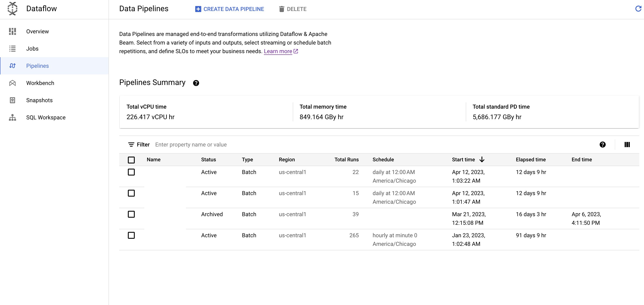Image resolution: width=644 pixels, height=305 pixels.
Task: Sort by the Type column header
Action: (x=247, y=160)
